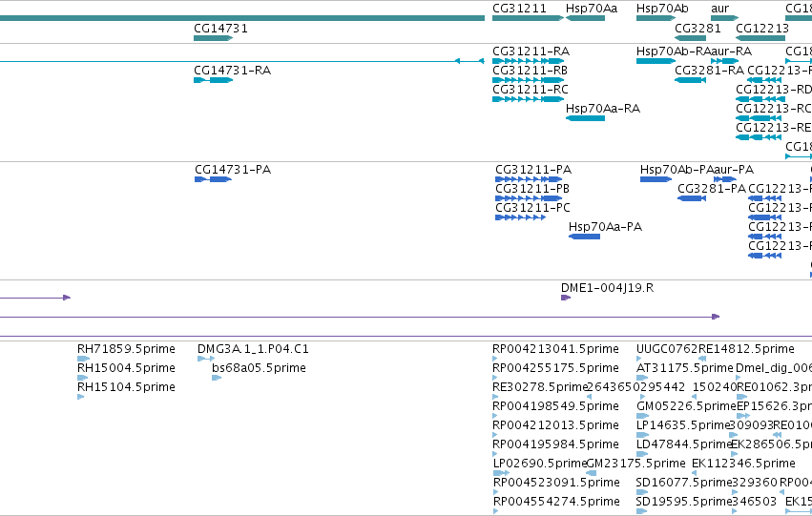This screenshot has height=516, width=812.
Task: Select the CG3281-RA transcript label
Action: pyautogui.click(x=709, y=71)
